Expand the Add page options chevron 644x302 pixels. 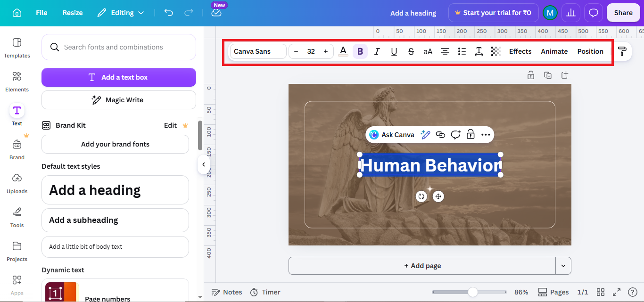563,266
